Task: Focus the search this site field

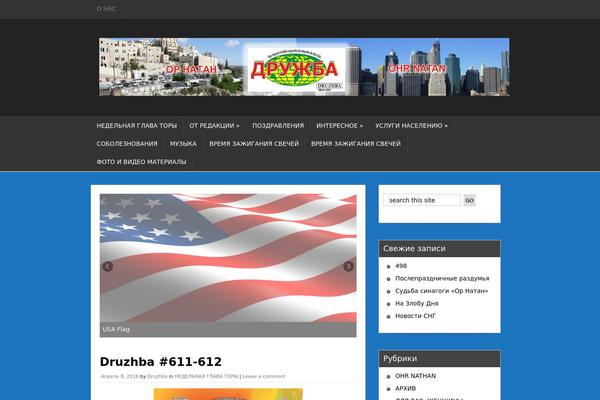Action: pyautogui.click(x=422, y=200)
